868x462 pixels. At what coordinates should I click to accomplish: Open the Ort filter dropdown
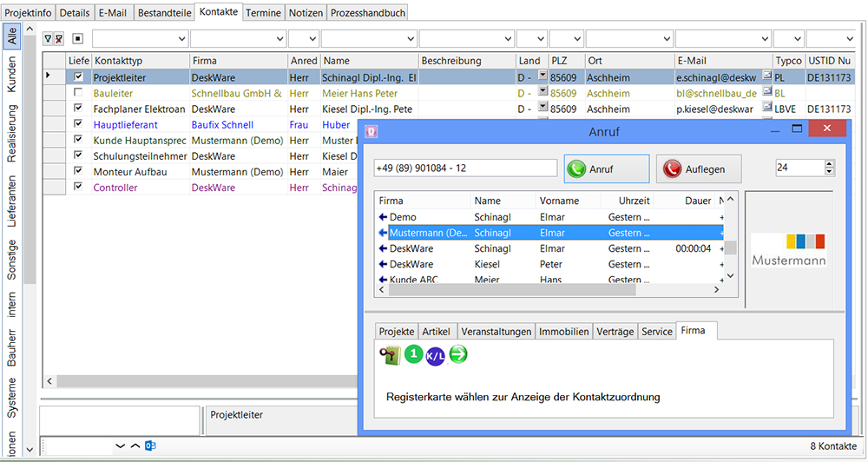click(x=667, y=39)
